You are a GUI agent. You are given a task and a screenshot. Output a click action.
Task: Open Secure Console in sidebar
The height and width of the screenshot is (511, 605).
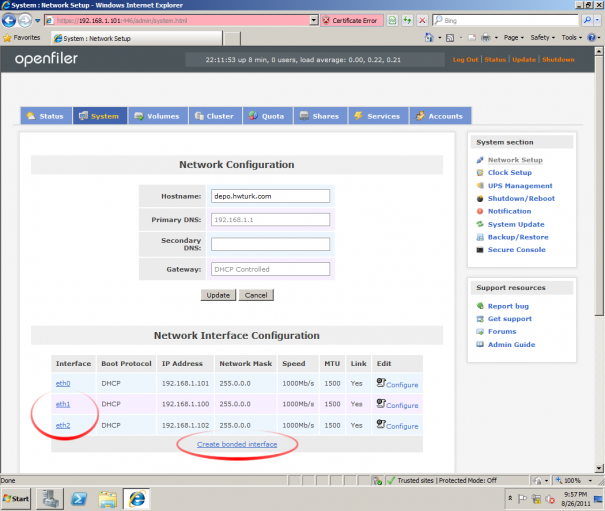click(x=516, y=250)
